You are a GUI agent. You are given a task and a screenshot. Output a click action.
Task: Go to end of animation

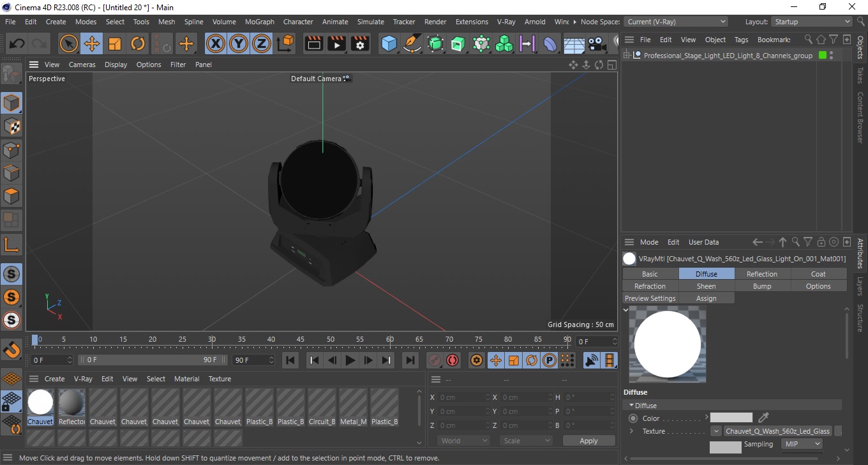410,360
